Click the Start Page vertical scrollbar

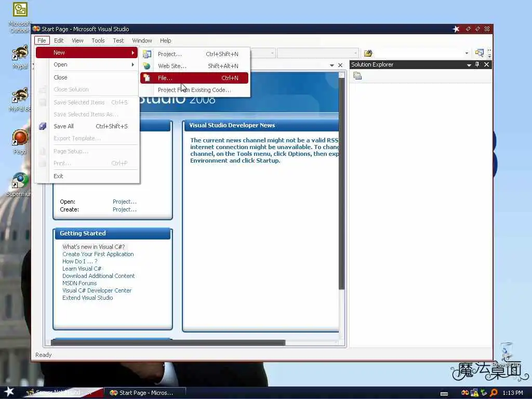click(342, 183)
